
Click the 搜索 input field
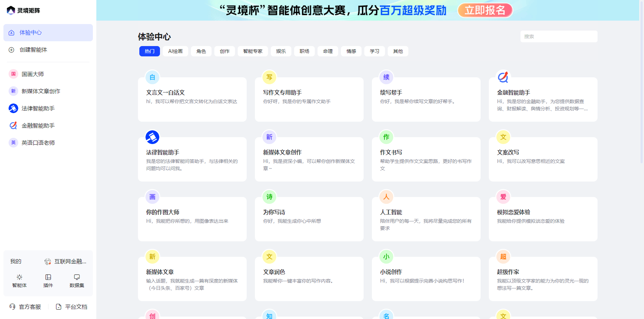coord(559,36)
